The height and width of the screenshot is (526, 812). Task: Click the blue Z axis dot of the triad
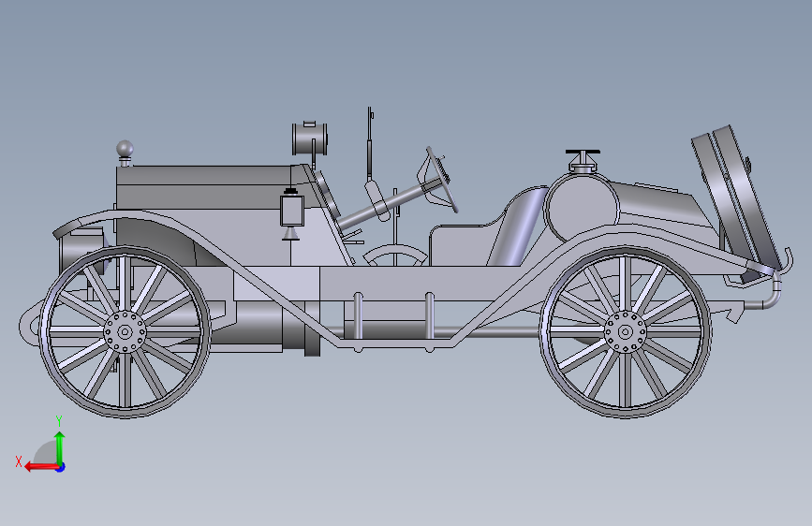[61, 467]
